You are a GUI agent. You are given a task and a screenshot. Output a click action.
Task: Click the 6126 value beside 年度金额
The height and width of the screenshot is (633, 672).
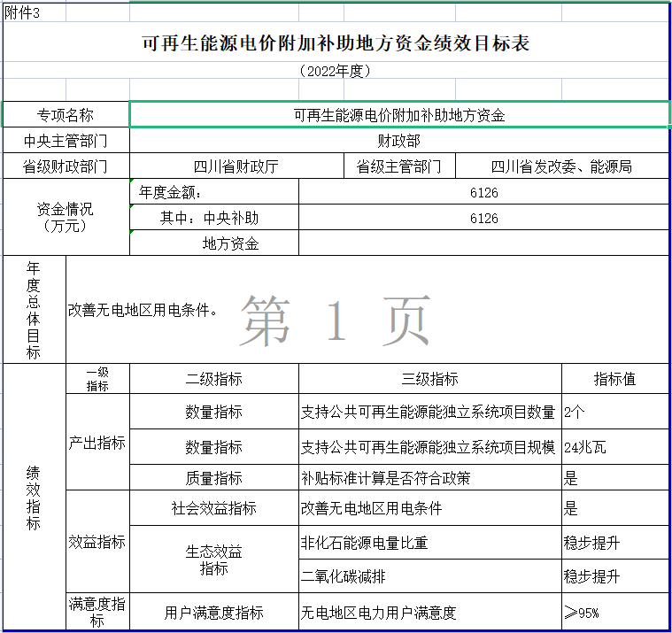(483, 192)
